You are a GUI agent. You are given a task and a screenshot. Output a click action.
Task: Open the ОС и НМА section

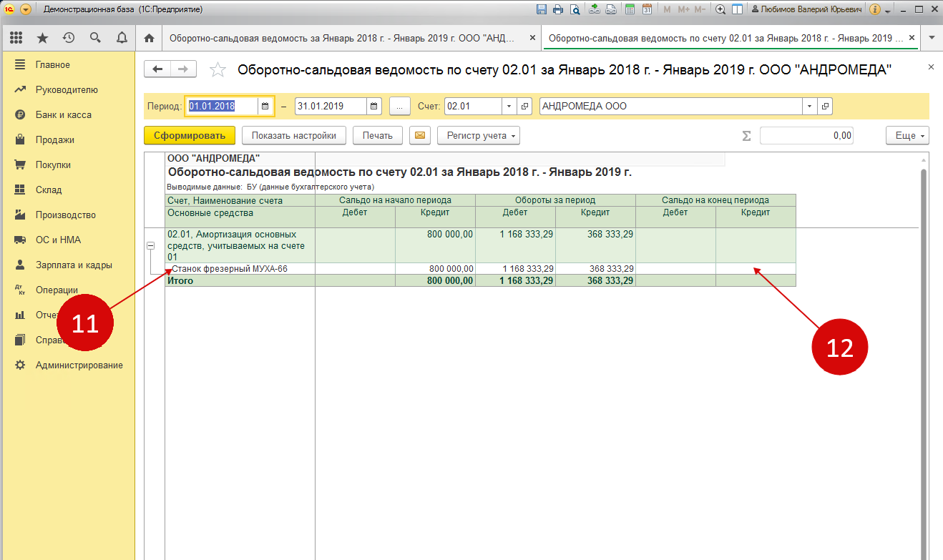click(59, 240)
